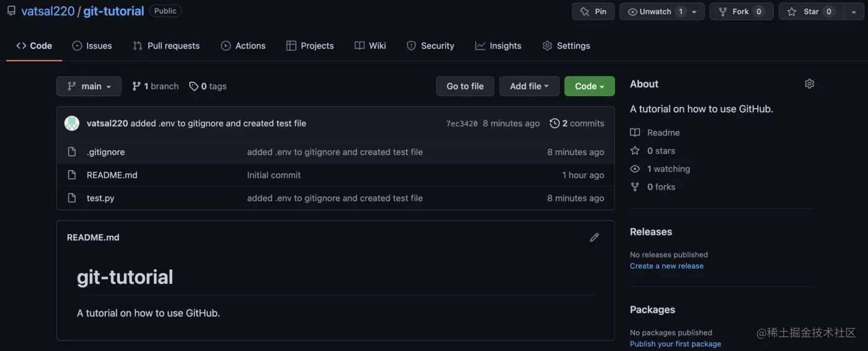The width and height of the screenshot is (868, 351).
Task: Open About settings via gear icon
Action: click(809, 84)
